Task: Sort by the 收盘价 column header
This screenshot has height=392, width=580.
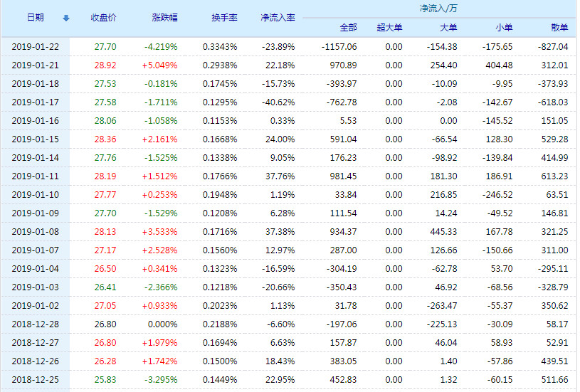Action: 104,18
